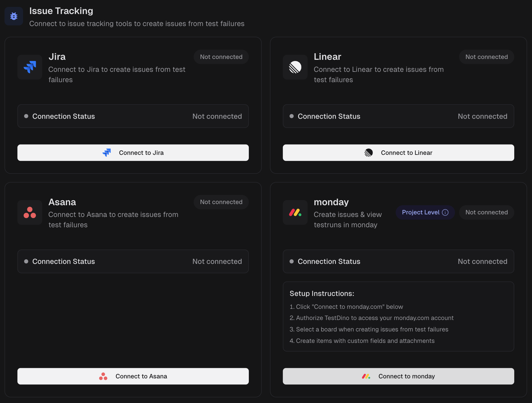Click the Not connected badge on Jira card
Screen dimensions: 532x403
coord(221,57)
